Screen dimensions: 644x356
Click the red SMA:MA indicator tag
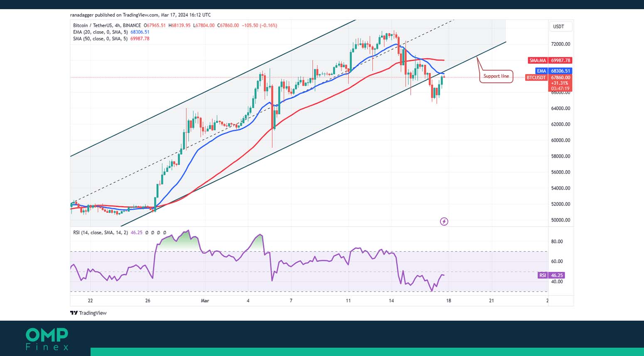point(538,60)
